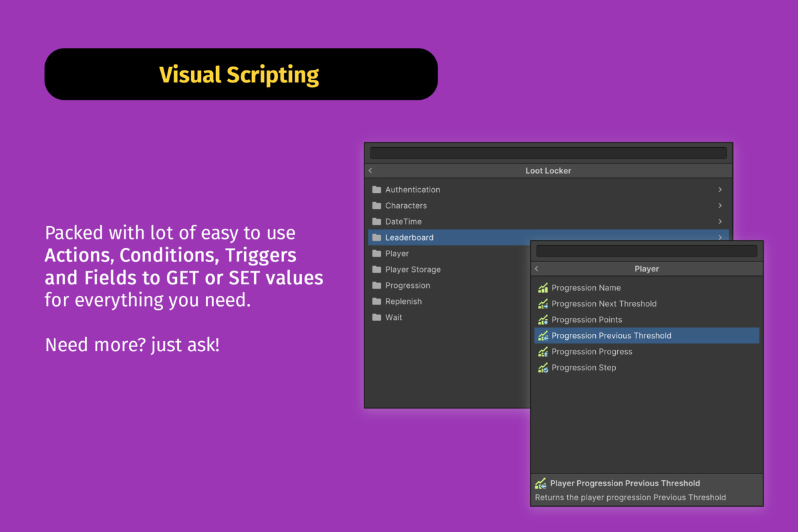Image resolution: width=798 pixels, height=532 pixels.
Task: Click the Loot Locker panel search field
Action: pos(548,153)
